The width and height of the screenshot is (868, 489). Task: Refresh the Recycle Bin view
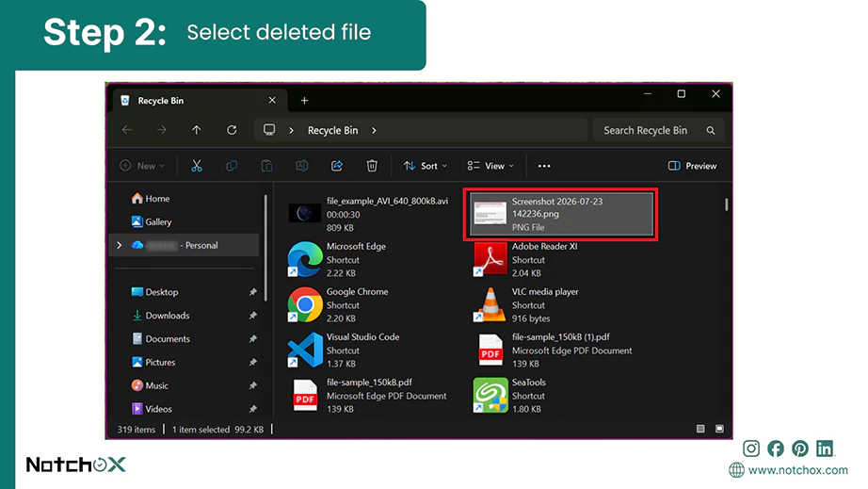[232, 130]
